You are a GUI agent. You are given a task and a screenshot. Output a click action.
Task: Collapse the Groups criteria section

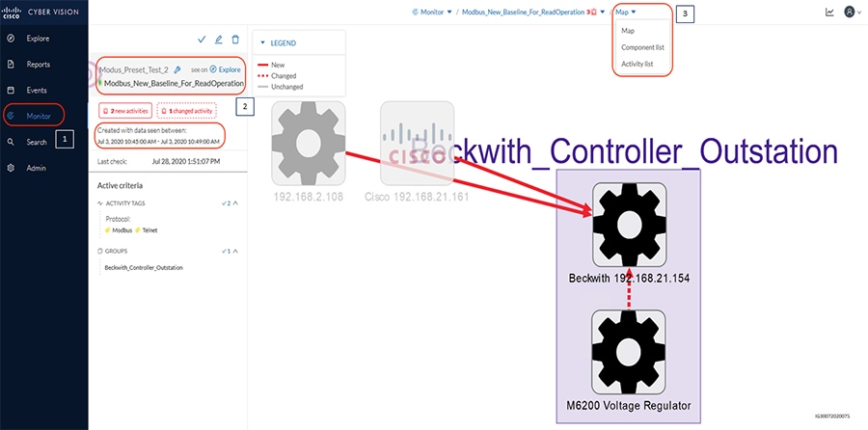(x=235, y=252)
